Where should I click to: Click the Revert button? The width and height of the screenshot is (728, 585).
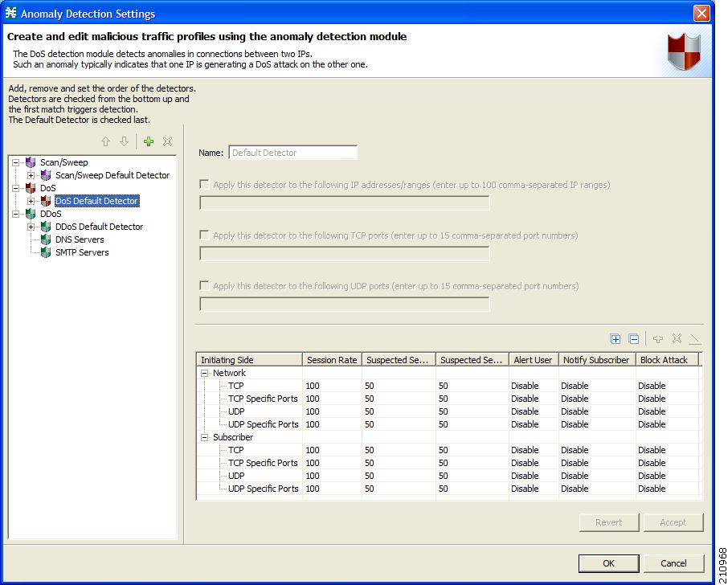coord(609,522)
